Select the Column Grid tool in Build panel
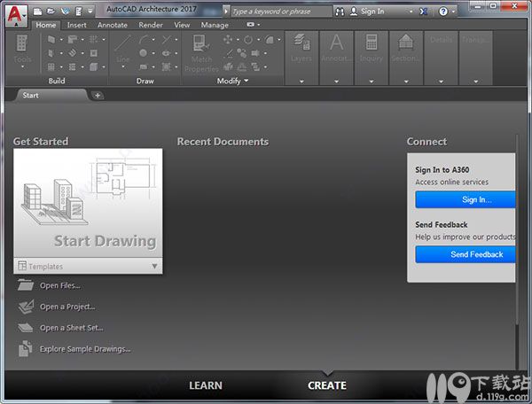Screen dimensions: 532x404 click(x=94, y=39)
